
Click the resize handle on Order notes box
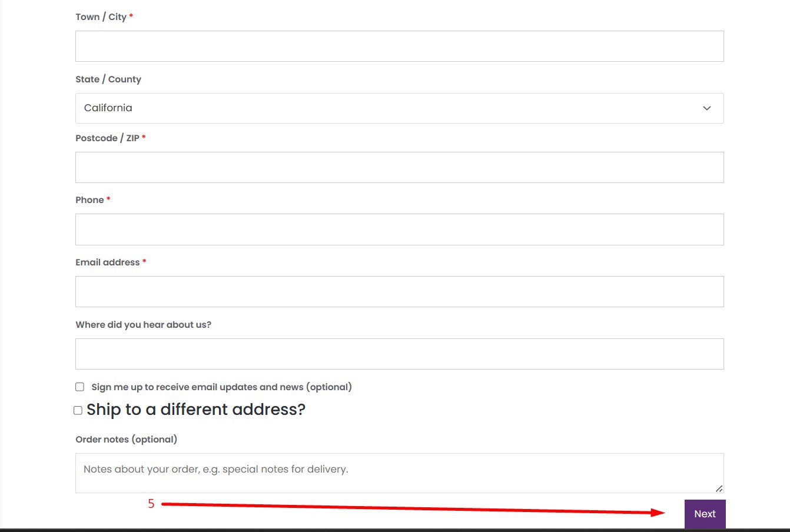tap(719, 488)
